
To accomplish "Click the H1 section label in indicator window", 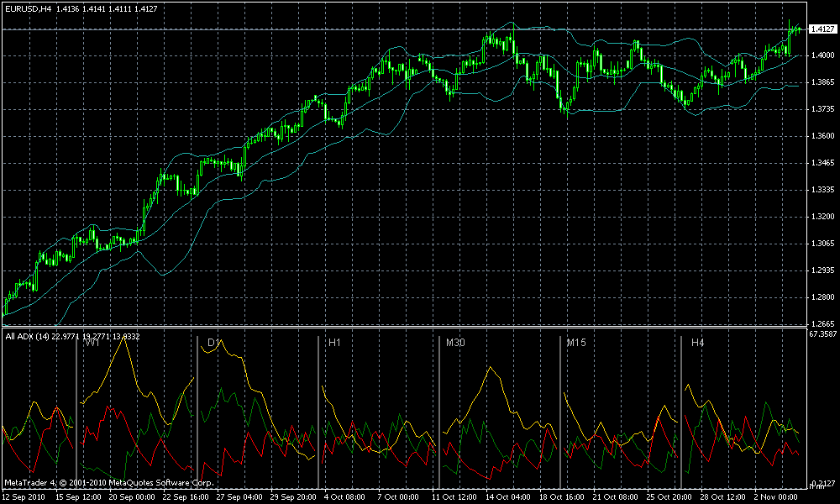I will 334,342.
